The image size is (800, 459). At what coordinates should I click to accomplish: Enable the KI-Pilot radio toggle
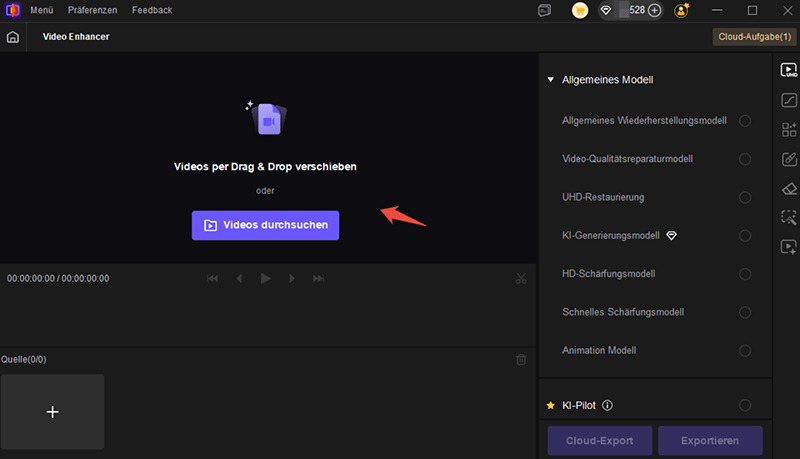(x=745, y=405)
